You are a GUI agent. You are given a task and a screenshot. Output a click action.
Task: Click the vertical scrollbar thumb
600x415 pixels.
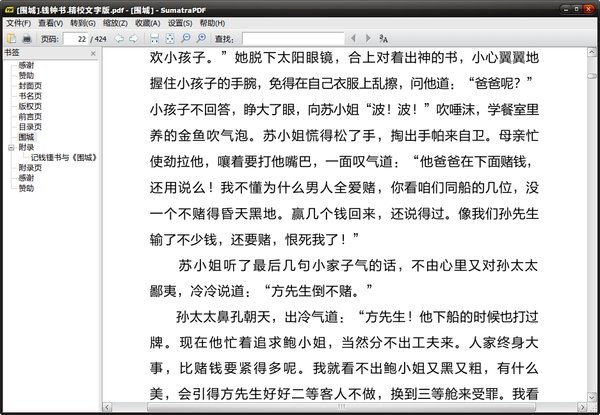[592, 76]
